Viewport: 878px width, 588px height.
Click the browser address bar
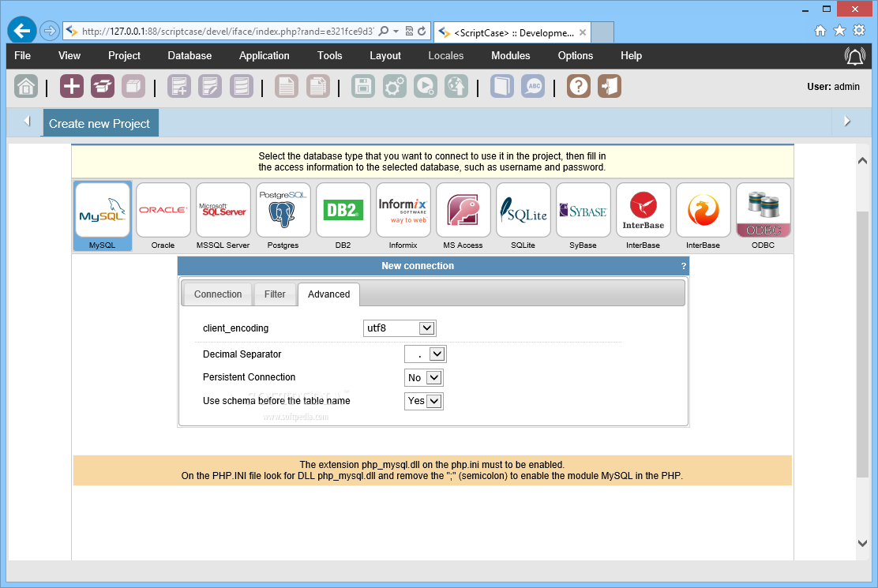click(x=227, y=32)
